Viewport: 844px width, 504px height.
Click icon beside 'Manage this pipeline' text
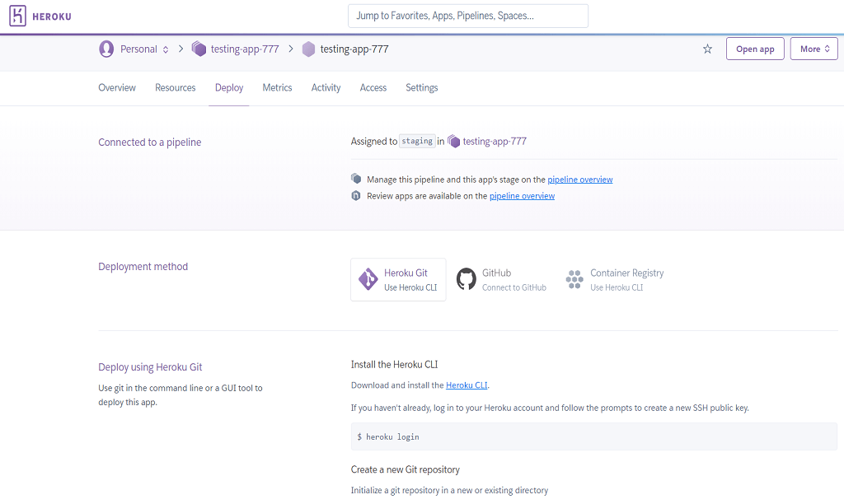click(356, 179)
